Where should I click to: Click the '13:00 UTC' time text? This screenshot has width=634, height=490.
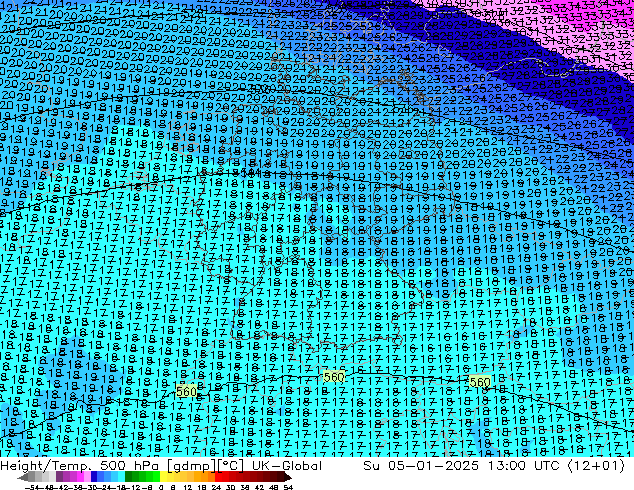524,466
